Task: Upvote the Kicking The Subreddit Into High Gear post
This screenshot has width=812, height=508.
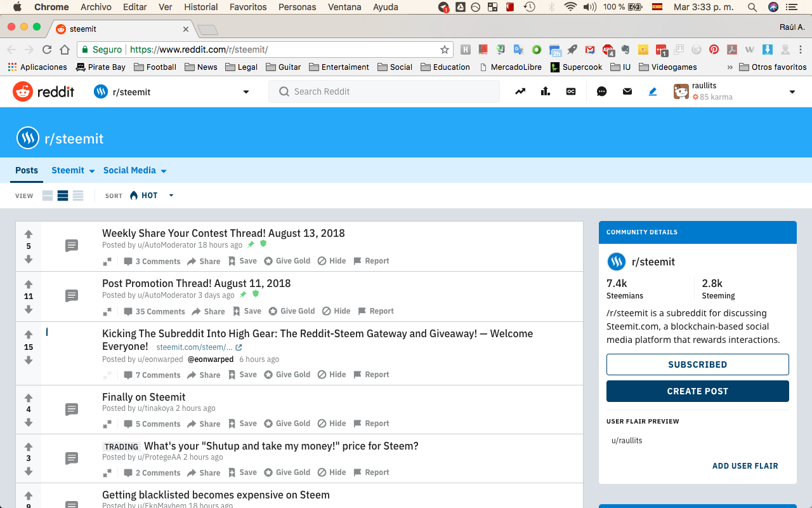Action: (x=29, y=335)
